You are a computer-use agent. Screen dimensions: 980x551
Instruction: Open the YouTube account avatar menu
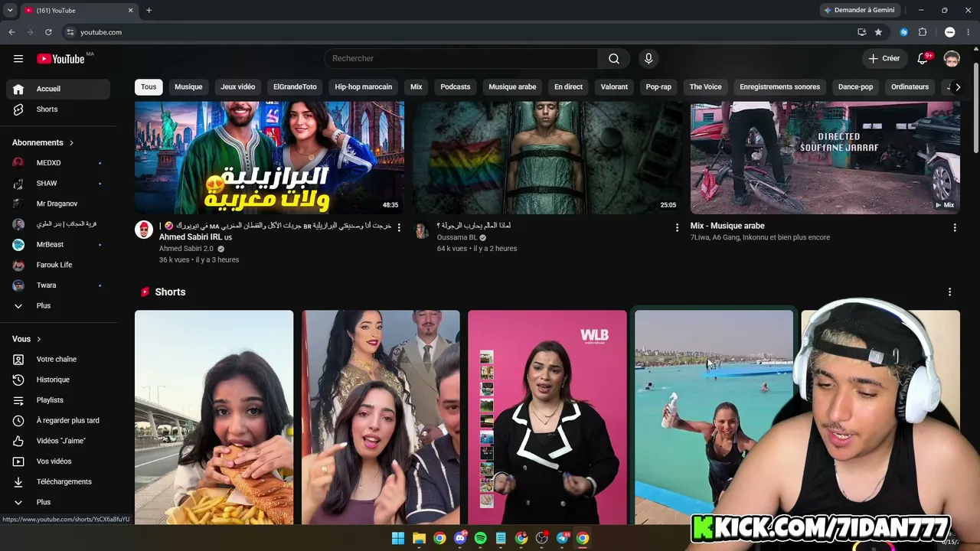[952, 59]
